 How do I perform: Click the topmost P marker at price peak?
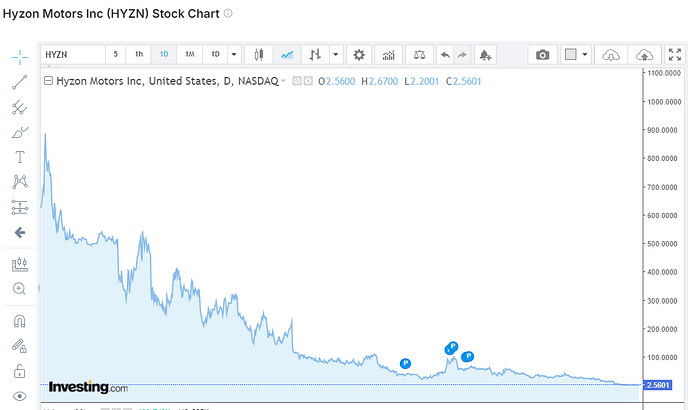[453, 346]
